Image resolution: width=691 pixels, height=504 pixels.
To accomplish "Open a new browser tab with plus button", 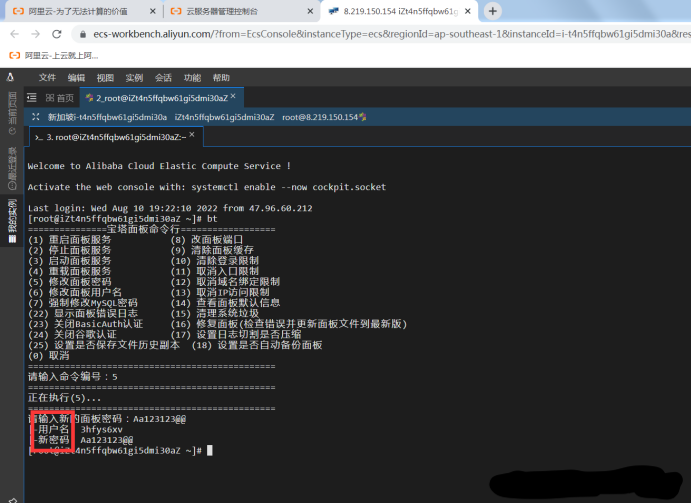I will [x=493, y=11].
